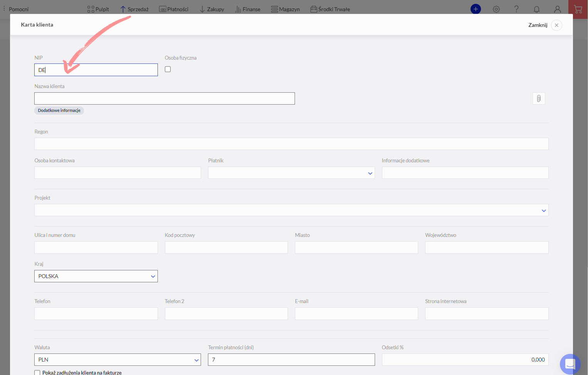Click the Karta klienta title text

tap(37, 25)
